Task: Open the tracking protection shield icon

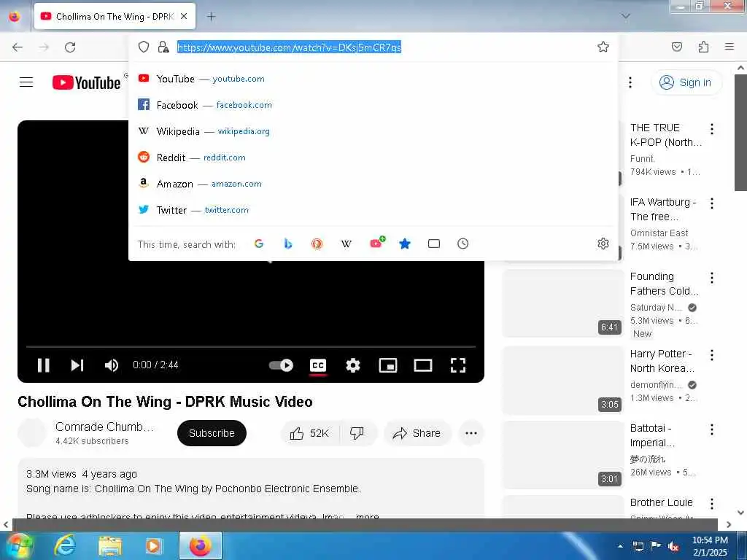Action: 144,47
